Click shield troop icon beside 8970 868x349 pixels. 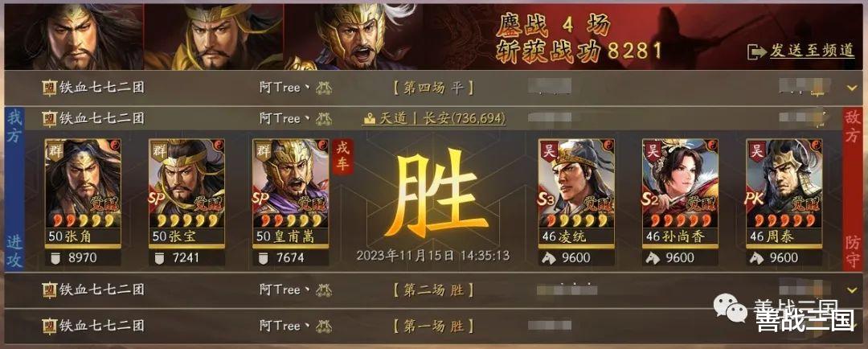click(55, 258)
